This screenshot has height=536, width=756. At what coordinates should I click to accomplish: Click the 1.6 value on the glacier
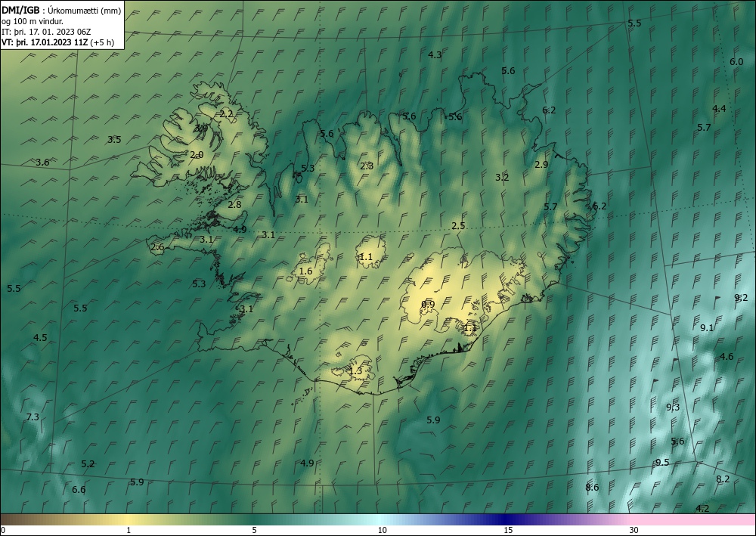[x=305, y=271]
